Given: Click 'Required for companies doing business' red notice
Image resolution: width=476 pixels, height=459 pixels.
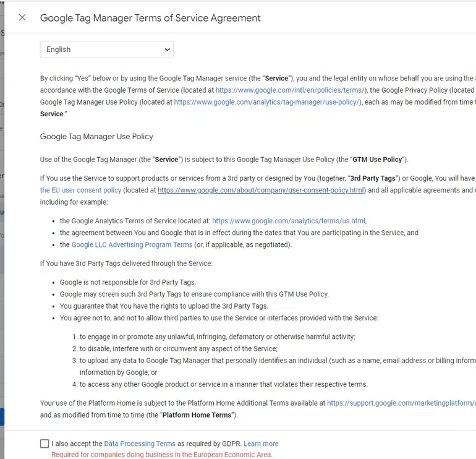Looking at the screenshot, I should point(162,455).
